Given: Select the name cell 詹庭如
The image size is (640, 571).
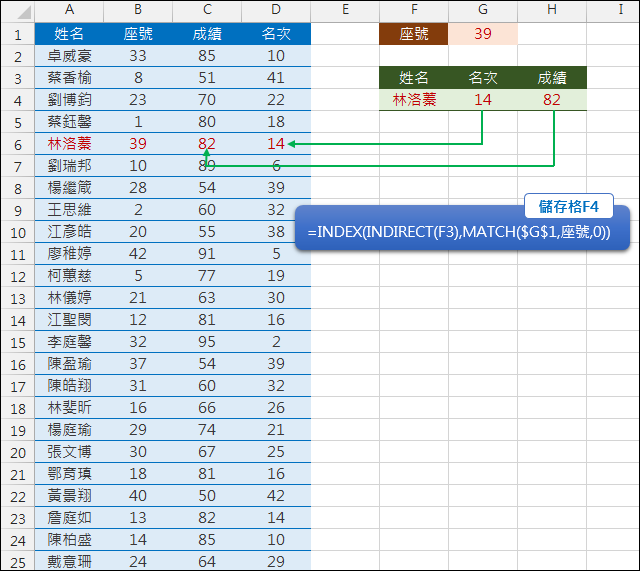Looking at the screenshot, I should (69, 518).
